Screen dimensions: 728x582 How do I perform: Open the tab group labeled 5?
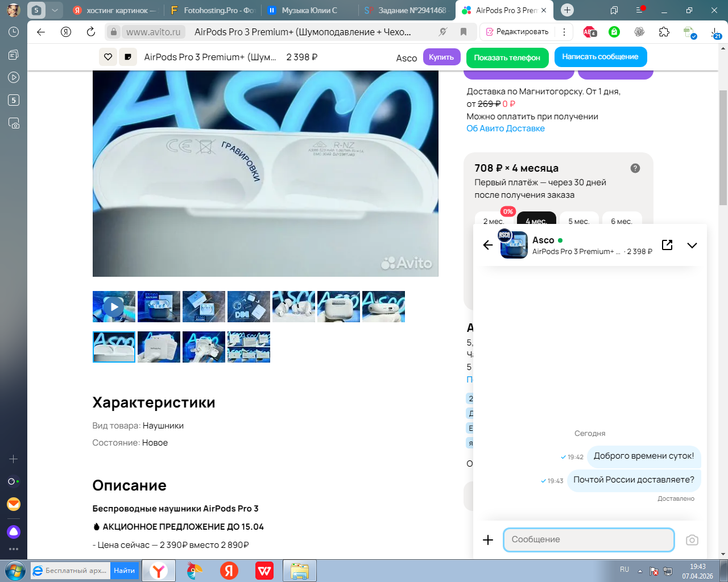(x=36, y=10)
